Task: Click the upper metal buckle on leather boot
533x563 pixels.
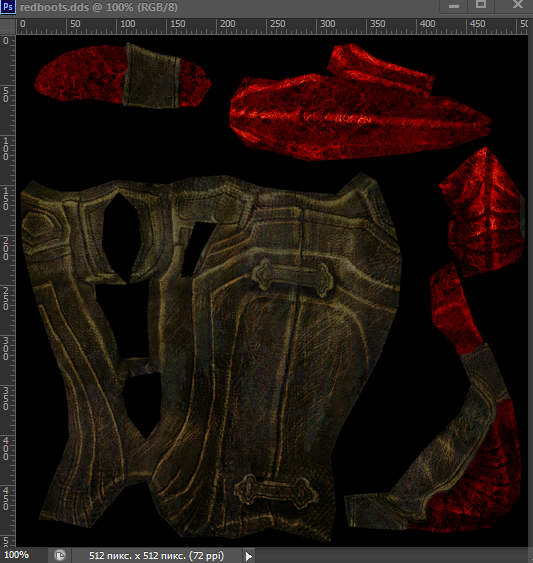Action: click(x=293, y=278)
